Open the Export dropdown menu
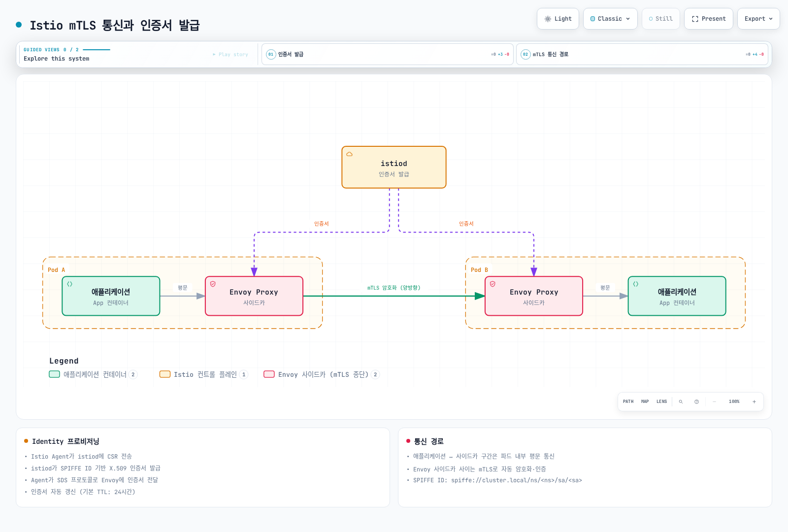 pos(758,19)
